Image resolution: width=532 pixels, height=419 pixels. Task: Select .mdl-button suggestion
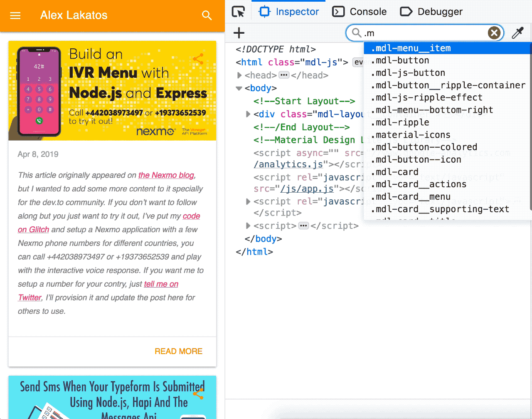coord(447,61)
